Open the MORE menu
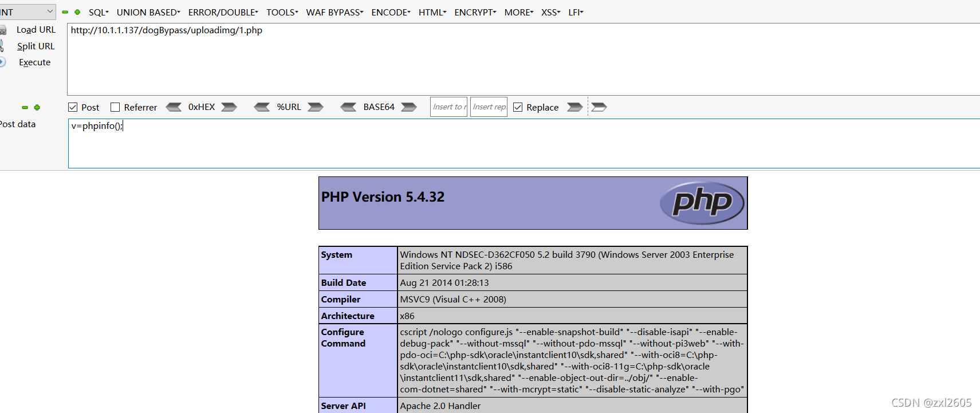This screenshot has height=413, width=980. [x=519, y=12]
